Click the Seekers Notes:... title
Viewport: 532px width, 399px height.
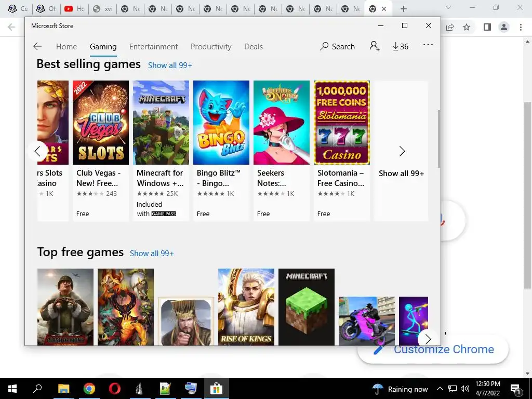tap(271, 178)
